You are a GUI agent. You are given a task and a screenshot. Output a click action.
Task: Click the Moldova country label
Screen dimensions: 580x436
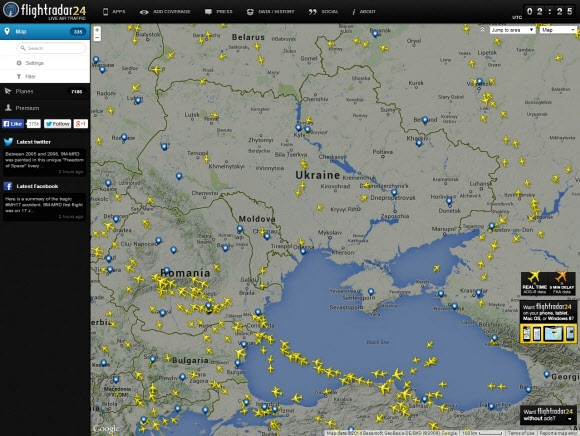click(x=257, y=219)
